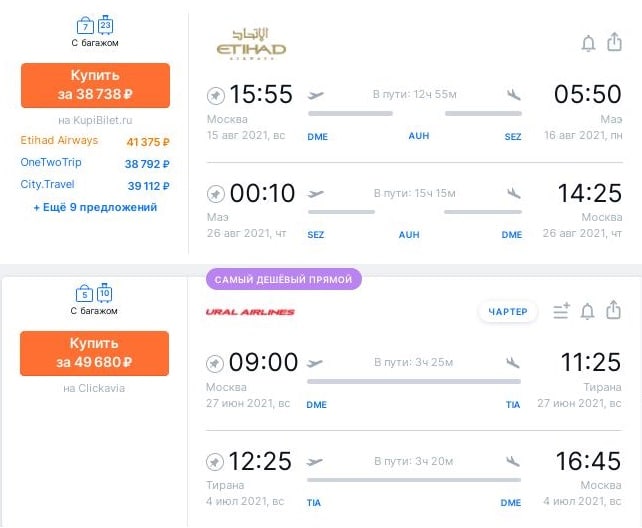This screenshot has width=642, height=528.
Task: Share the Etihad flight ticket
Action: click(x=615, y=43)
